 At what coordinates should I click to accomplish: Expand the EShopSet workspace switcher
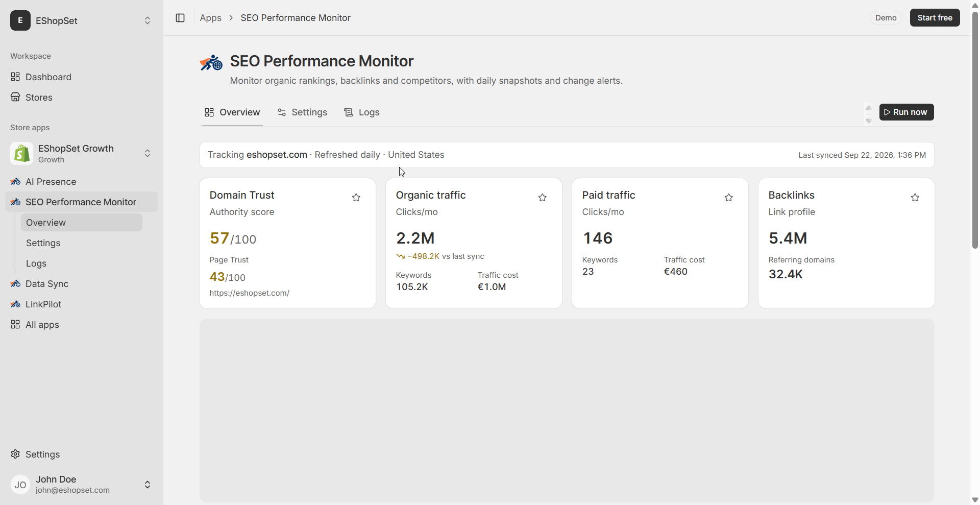(x=148, y=20)
